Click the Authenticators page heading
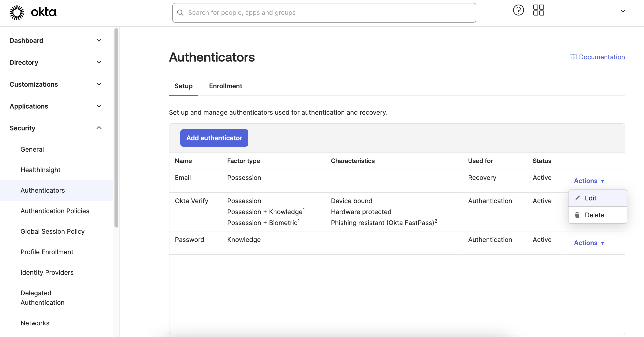 212,57
